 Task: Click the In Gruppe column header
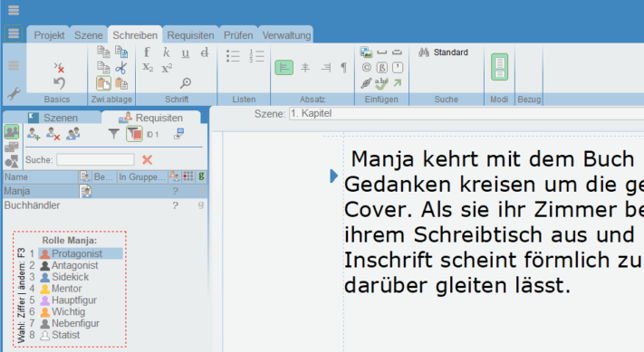pyautogui.click(x=142, y=176)
